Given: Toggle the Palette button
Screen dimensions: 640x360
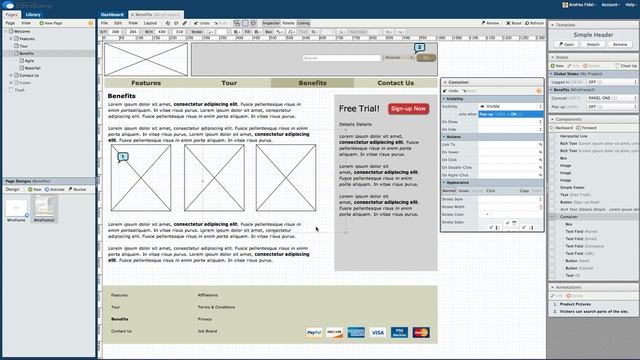Looking at the screenshot, I should tap(288, 23).
